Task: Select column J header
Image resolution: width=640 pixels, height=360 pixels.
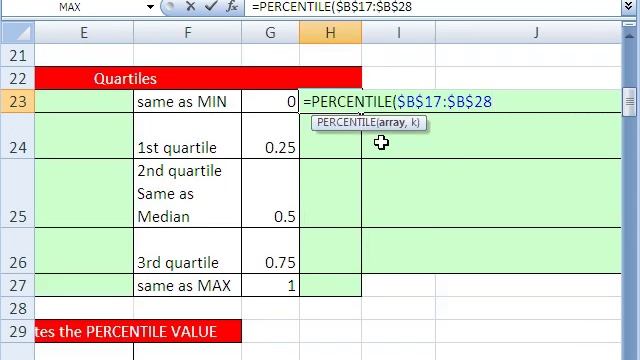Action: [536, 33]
